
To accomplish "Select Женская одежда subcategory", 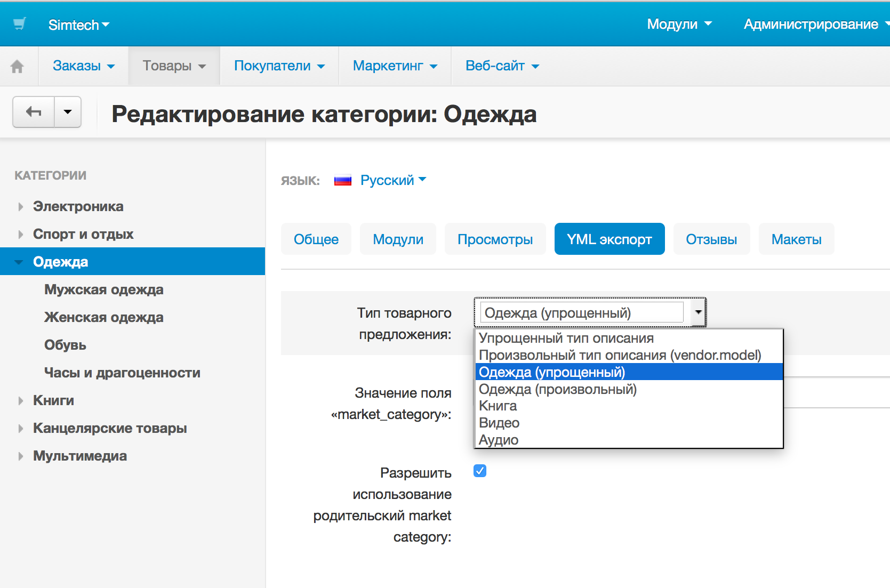I will [x=103, y=318].
